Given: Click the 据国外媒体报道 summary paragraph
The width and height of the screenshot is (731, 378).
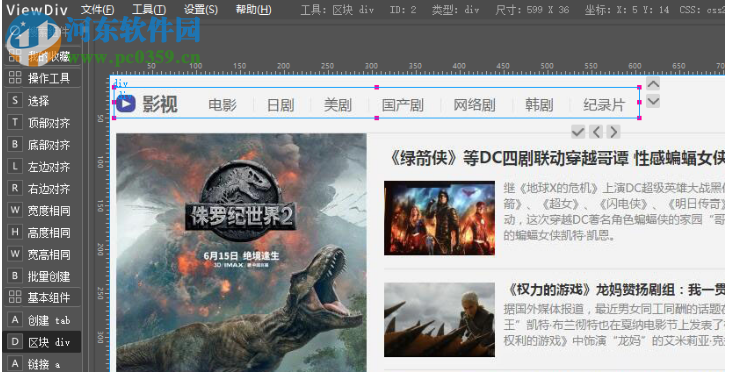Looking at the screenshot, I should [614, 325].
